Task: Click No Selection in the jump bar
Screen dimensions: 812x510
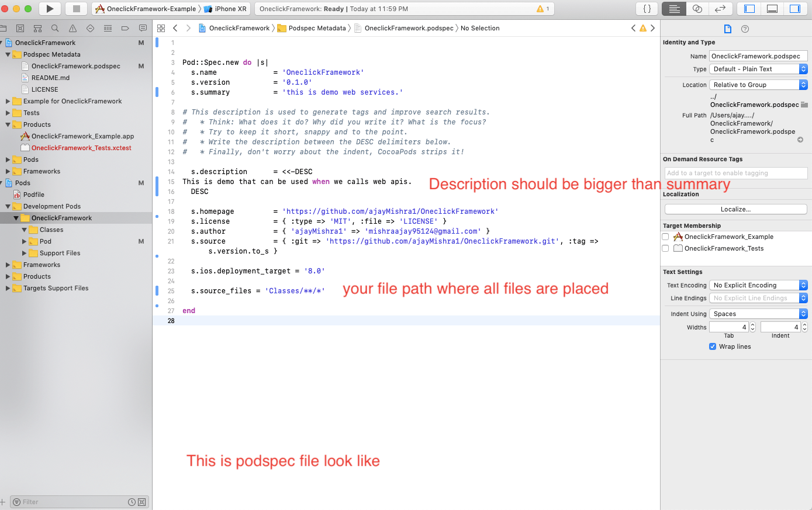Action: (480, 28)
